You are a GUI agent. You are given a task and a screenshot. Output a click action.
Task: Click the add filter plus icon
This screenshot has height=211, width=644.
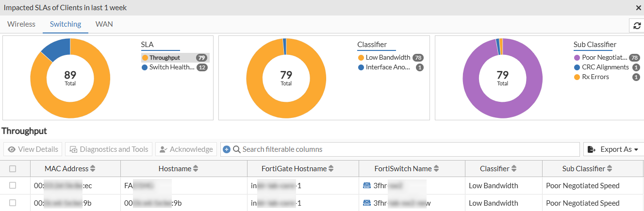point(227,149)
